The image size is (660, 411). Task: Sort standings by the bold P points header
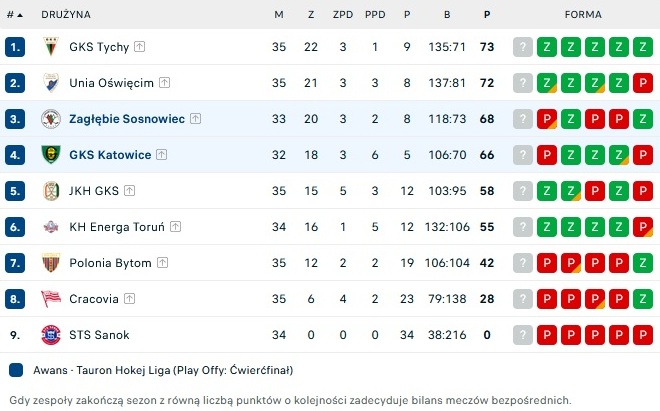(487, 15)
